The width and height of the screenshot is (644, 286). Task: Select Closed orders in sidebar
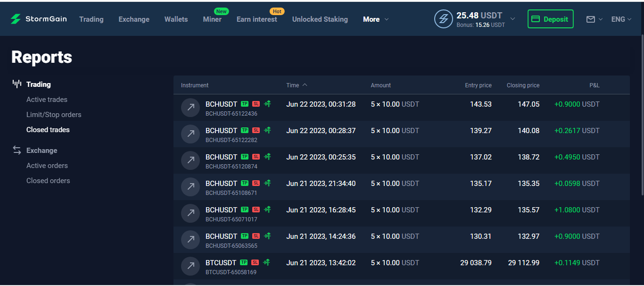point(48,181)
